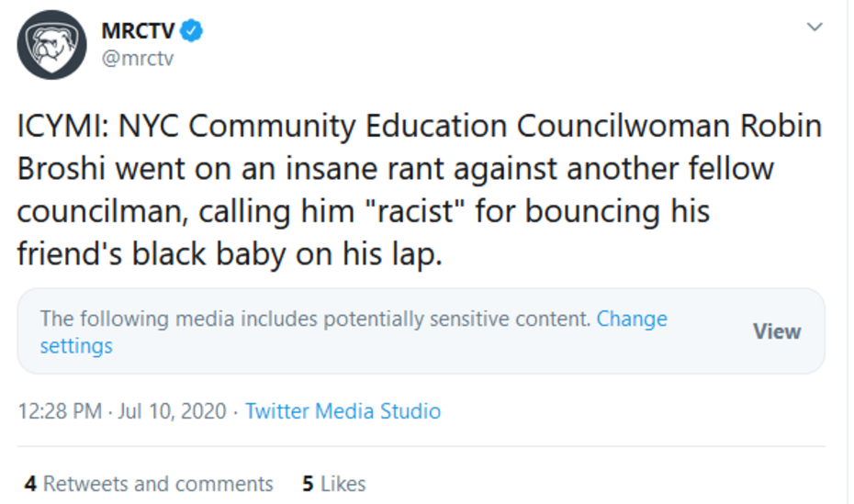Screen dimensions: 854x504
Task: Click the blue verified badge
Action: [192, 31]
